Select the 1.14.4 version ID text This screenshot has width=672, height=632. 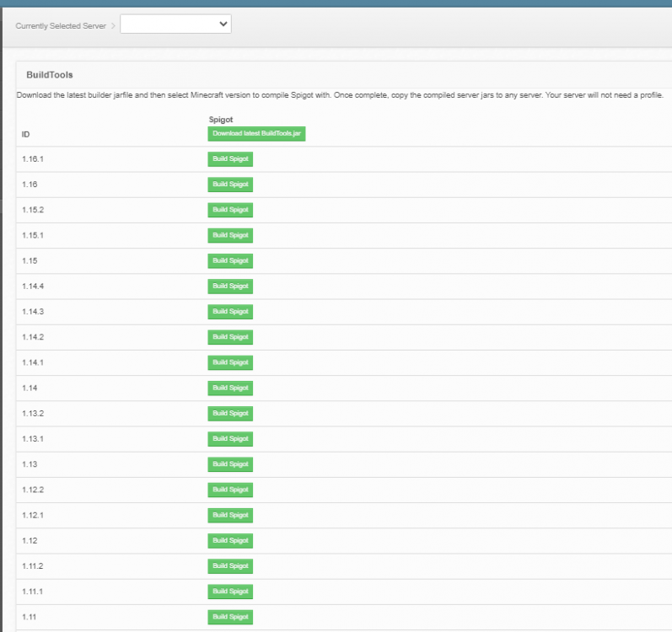click(x=33, y=286)
